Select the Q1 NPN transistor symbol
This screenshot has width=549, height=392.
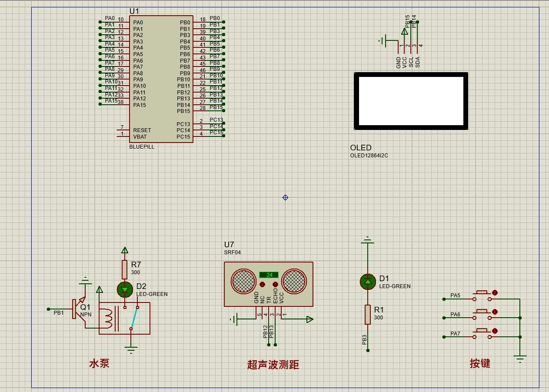(79, 309)
